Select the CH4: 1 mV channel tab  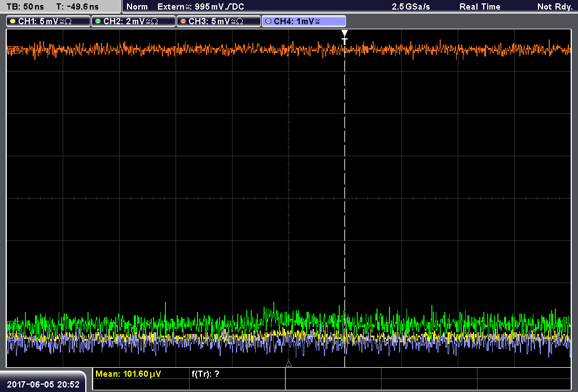click(x=304, y=21)
